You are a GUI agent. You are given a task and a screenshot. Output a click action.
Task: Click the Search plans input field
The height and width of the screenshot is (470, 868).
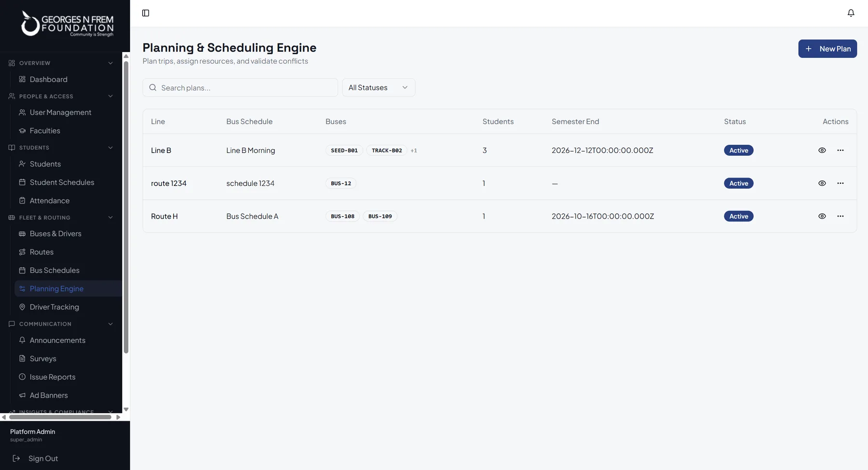(x=240, y=87)
